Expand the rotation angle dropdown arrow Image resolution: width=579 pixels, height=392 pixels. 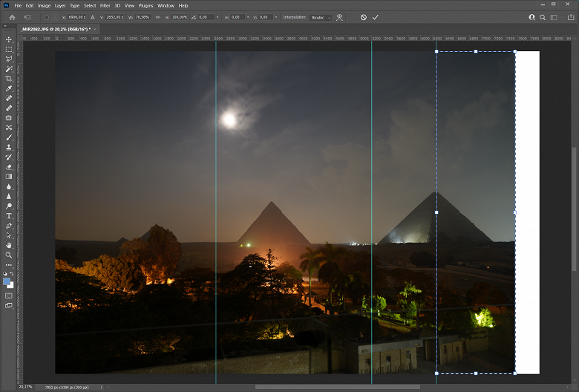point(217,17)
